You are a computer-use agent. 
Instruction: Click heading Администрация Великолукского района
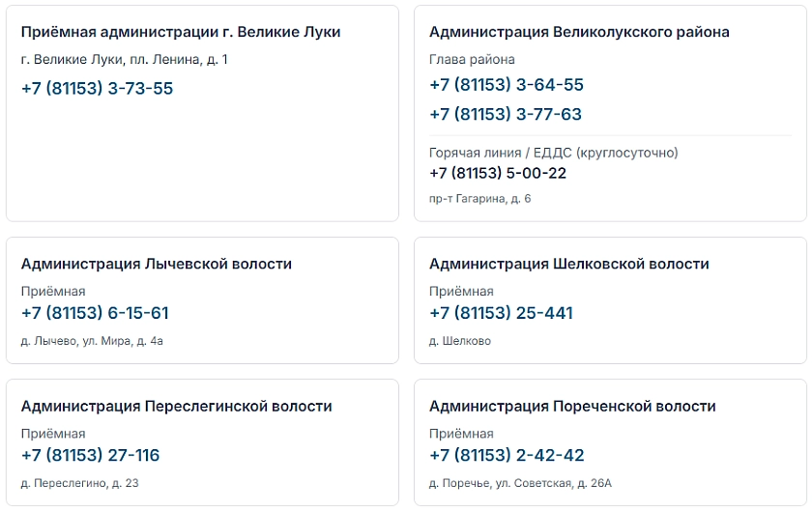click(579, 32)
